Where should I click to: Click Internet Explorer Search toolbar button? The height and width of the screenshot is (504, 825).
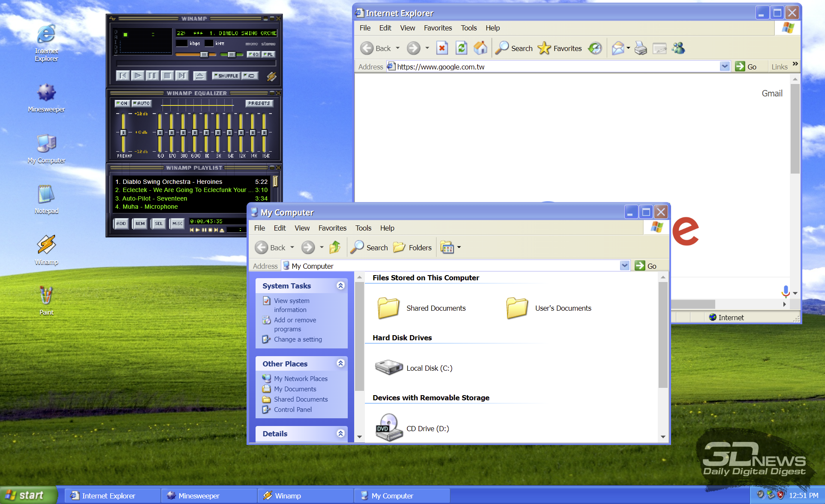pos(514,48)
